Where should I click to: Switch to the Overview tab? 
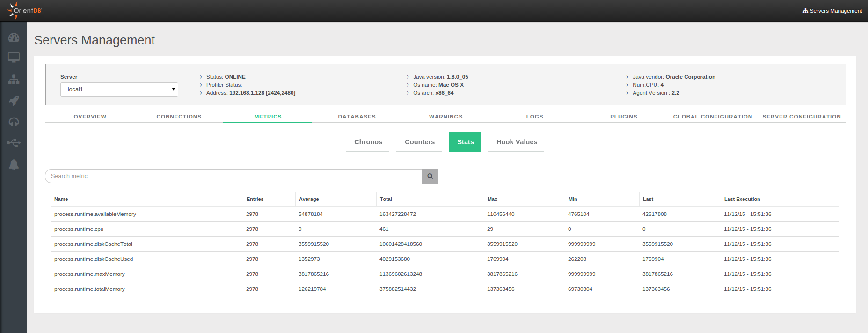coord(90,117)
